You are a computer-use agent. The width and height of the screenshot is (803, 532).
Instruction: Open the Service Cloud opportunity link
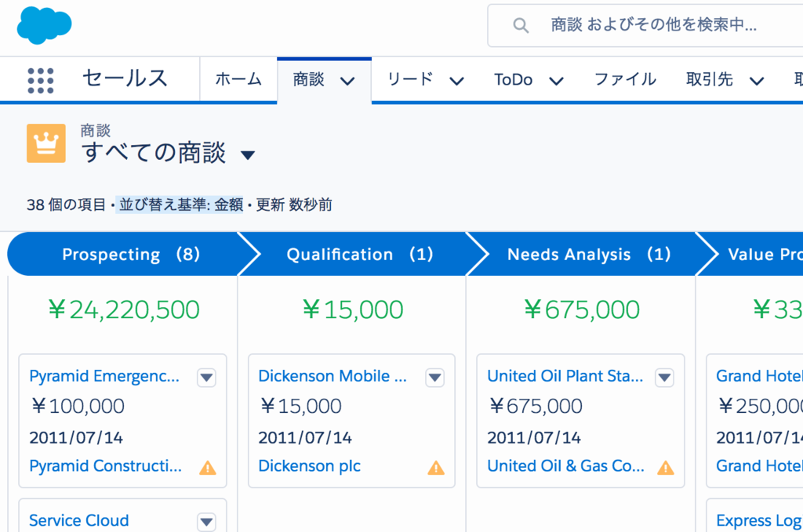[x=79, y=520]
